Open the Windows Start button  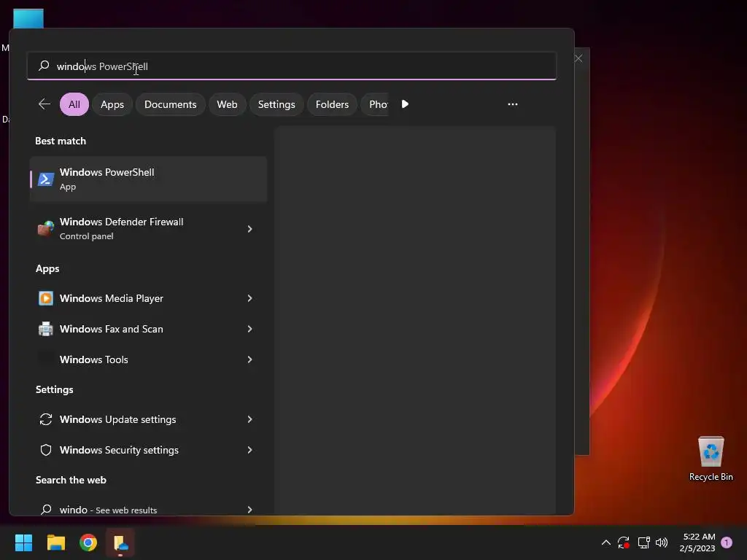click(x=23, y=542)
